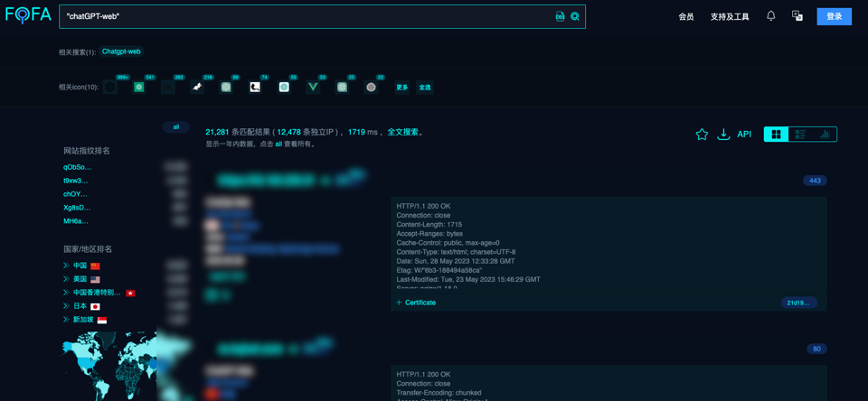Click Content-Length: 1715 header line
The width and height of the screenshot is (868, 401).
click(x=429, y=225)
